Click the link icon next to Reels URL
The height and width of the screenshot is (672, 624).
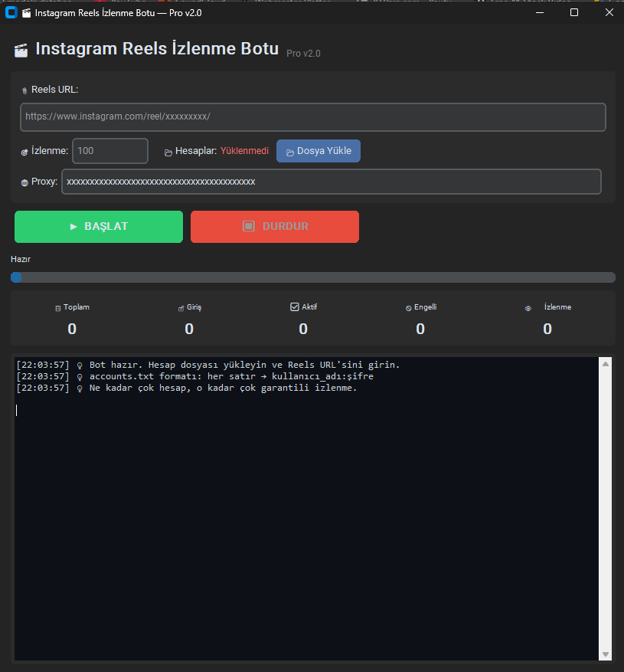(25, 90)
